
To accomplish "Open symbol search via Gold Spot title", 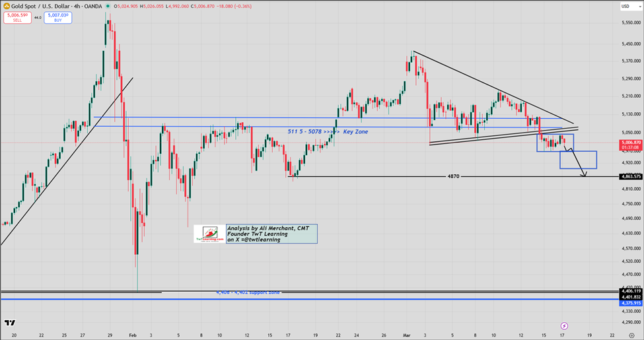I will [57, 6].
